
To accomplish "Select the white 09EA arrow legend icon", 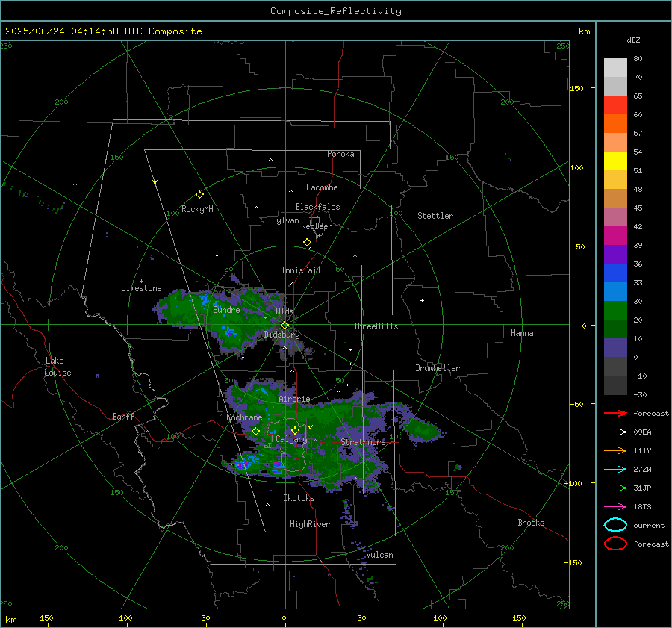I will point(615,432).
